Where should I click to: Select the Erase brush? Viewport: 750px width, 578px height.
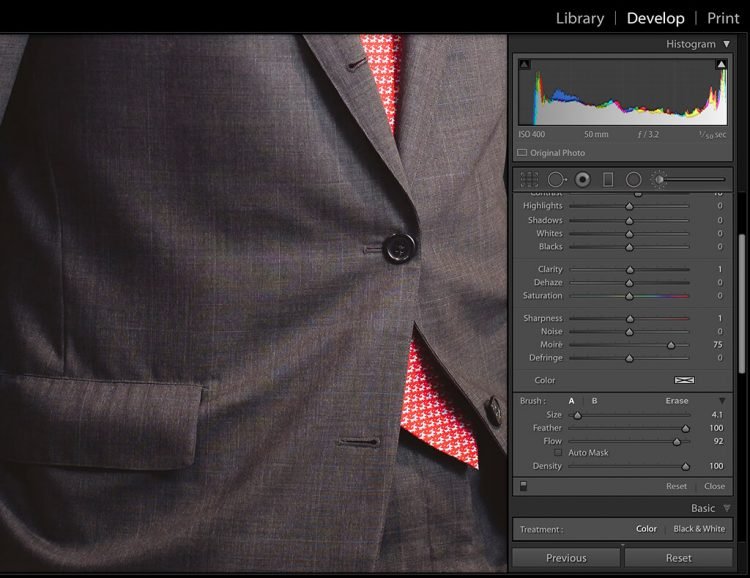tap(677, 401)
